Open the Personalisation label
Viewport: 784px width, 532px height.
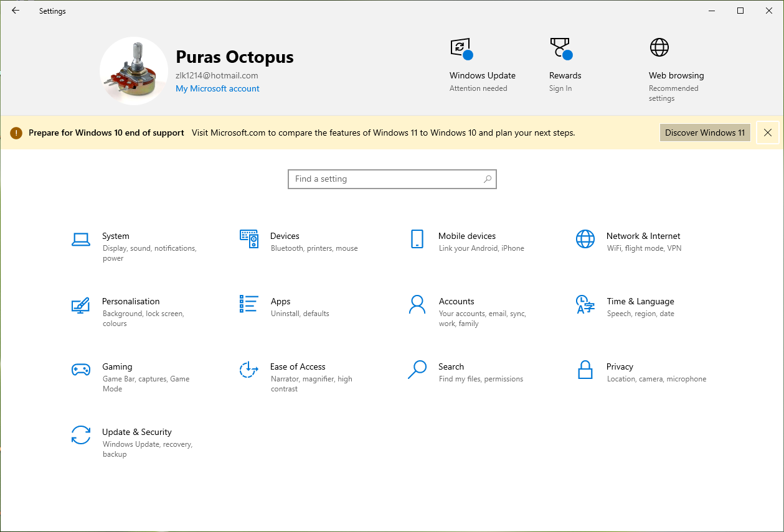[131, 301]
